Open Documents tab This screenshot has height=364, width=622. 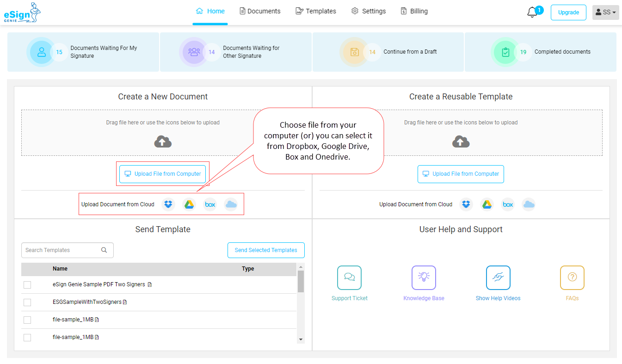[x=260, y=11]
